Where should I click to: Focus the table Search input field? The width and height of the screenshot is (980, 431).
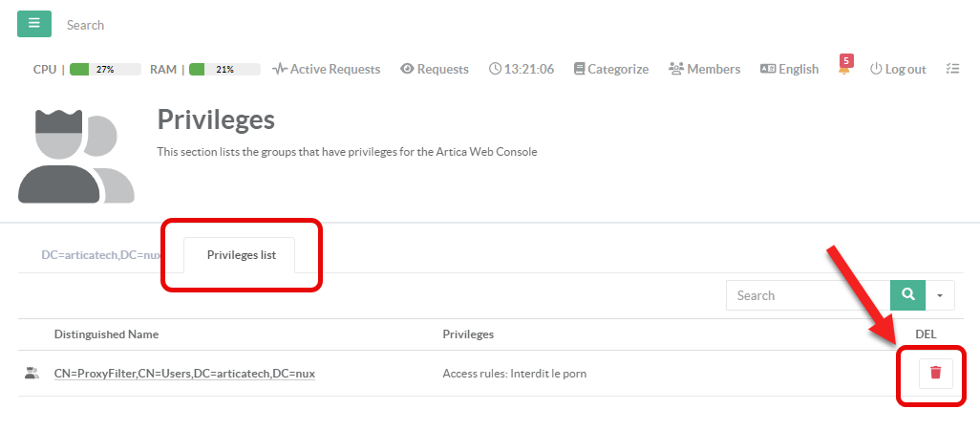[x=808, y=295]
